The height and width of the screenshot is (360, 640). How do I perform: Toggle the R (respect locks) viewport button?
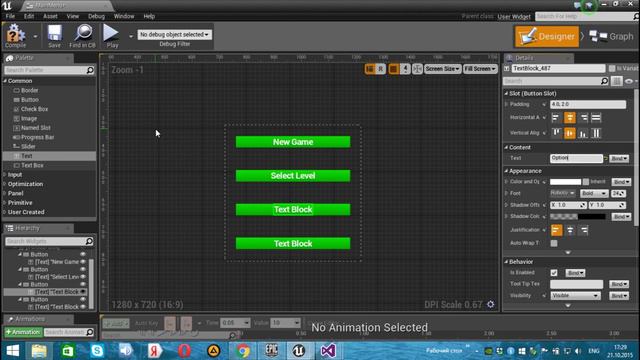pyautogui.click(x=380, y=69)
